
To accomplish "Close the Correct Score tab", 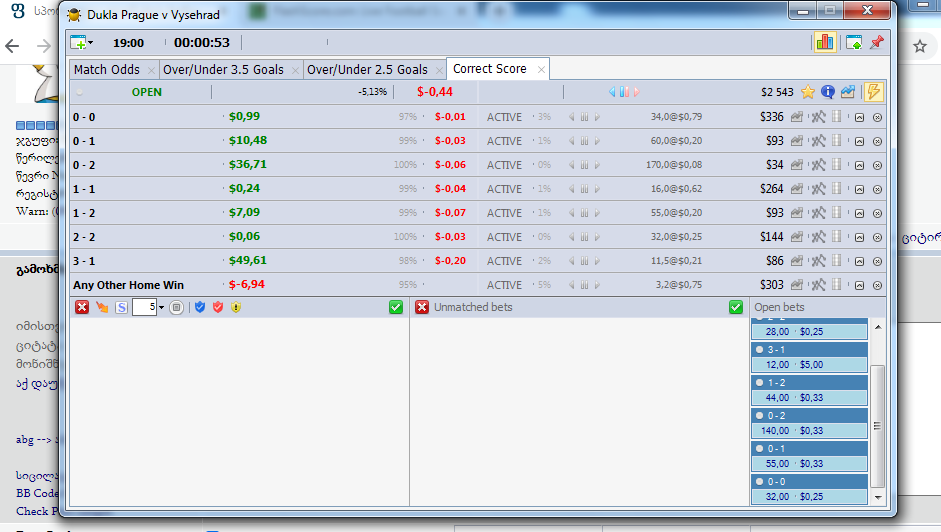I will click(x=541, y=70).
